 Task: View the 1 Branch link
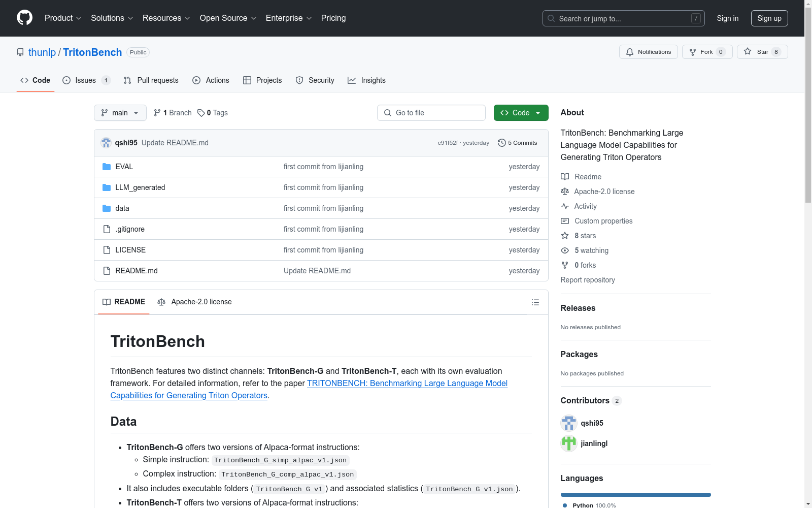173,113
